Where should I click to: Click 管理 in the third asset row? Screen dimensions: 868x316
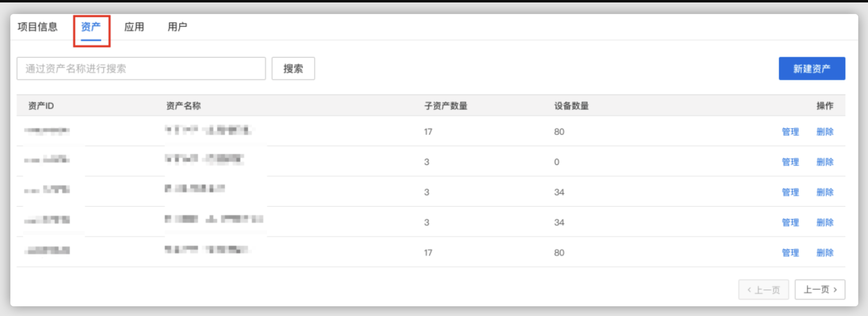click(x=790, y=192)
